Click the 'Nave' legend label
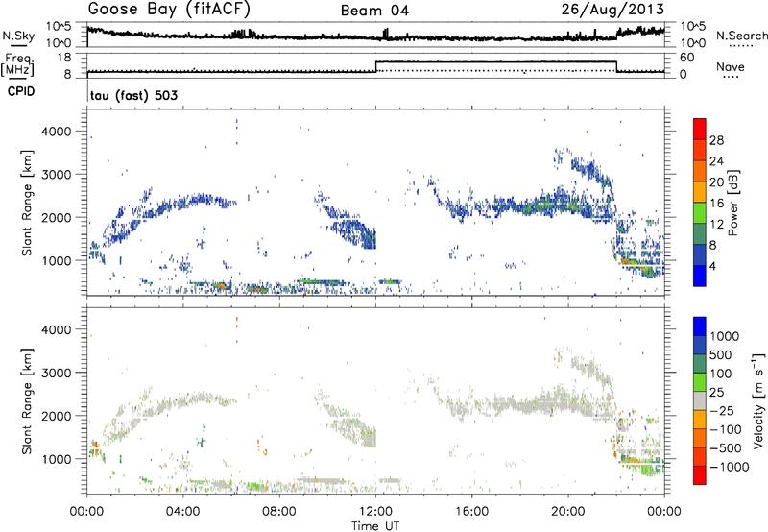The image size is (768, 532). [x=731, y=67]
